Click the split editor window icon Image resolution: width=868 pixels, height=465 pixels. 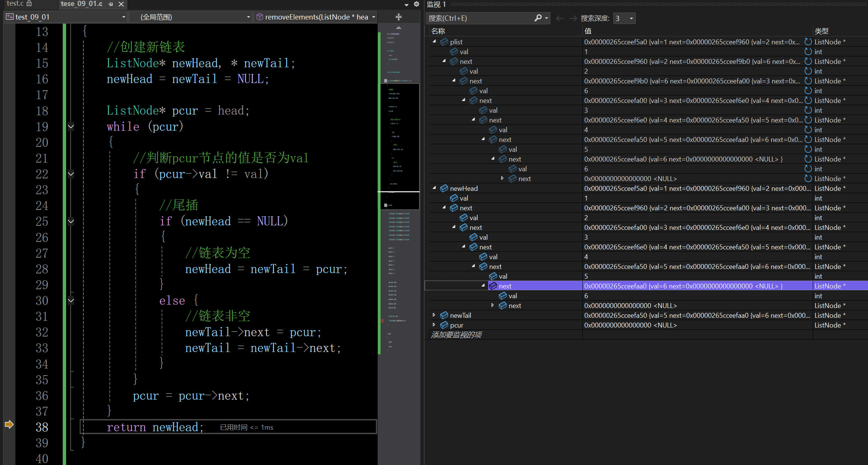(x=399, y=17)
